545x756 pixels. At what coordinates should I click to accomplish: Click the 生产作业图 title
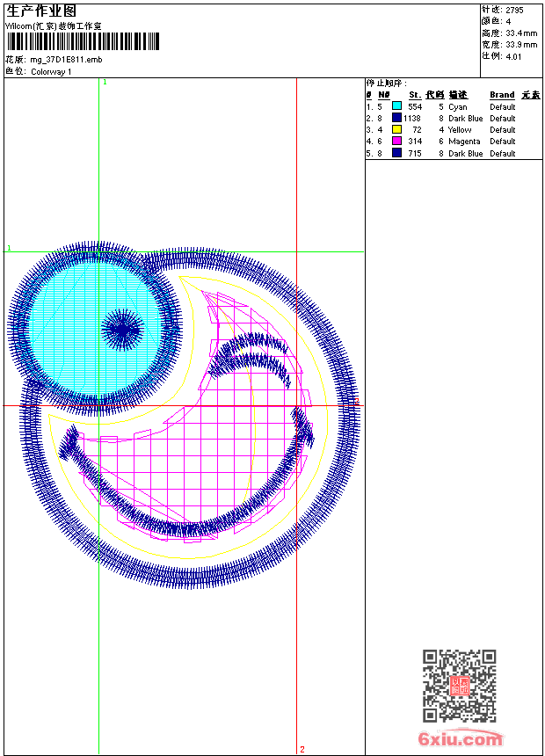(41, 11)
